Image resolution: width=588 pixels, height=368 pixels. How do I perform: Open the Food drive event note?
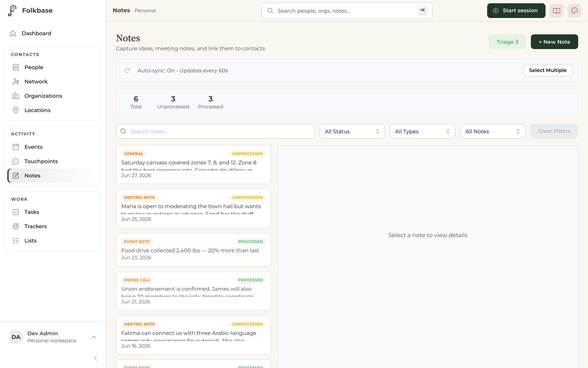point(193,250)
